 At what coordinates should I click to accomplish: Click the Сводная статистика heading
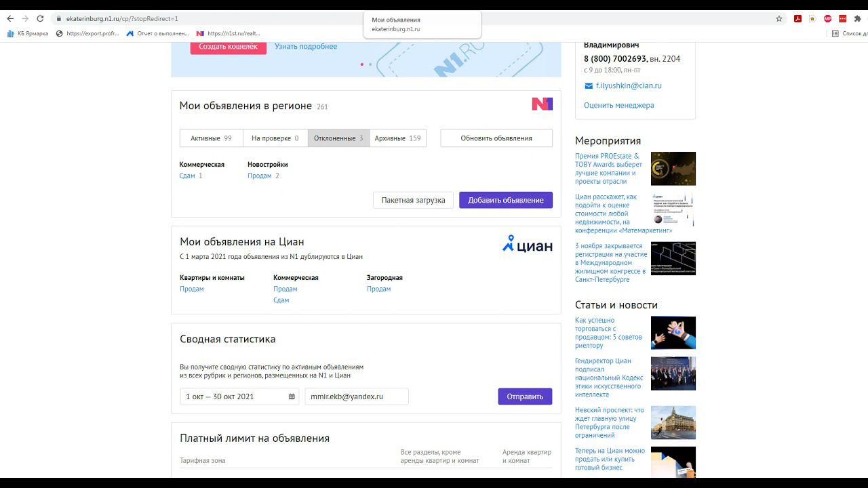point(228,339)
